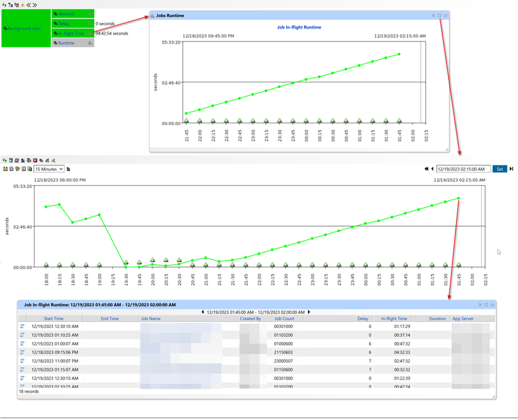
Task: Jump to earliest time with rewind arrow
Action: click(x=427, y=169)
